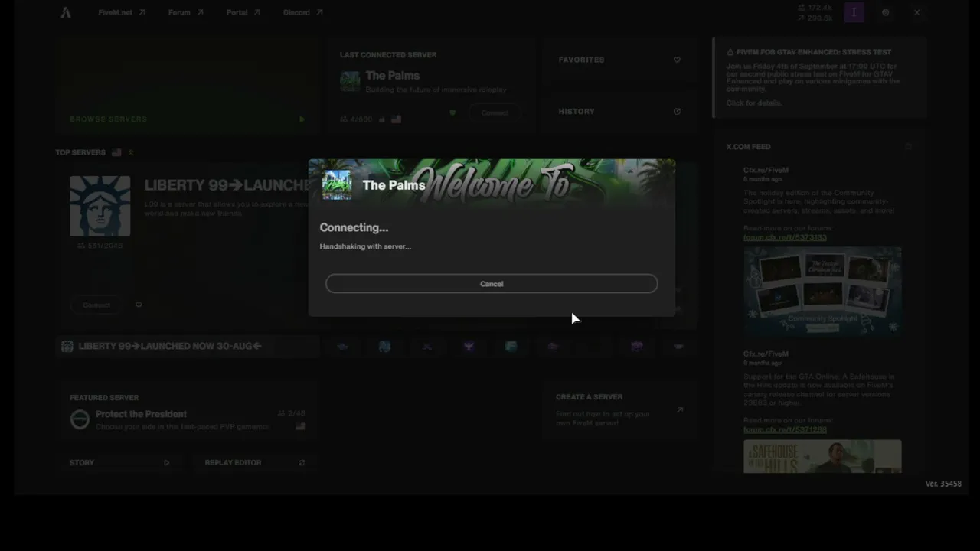
Task: Open the FiveM.net link
Action: coord(122,12)
